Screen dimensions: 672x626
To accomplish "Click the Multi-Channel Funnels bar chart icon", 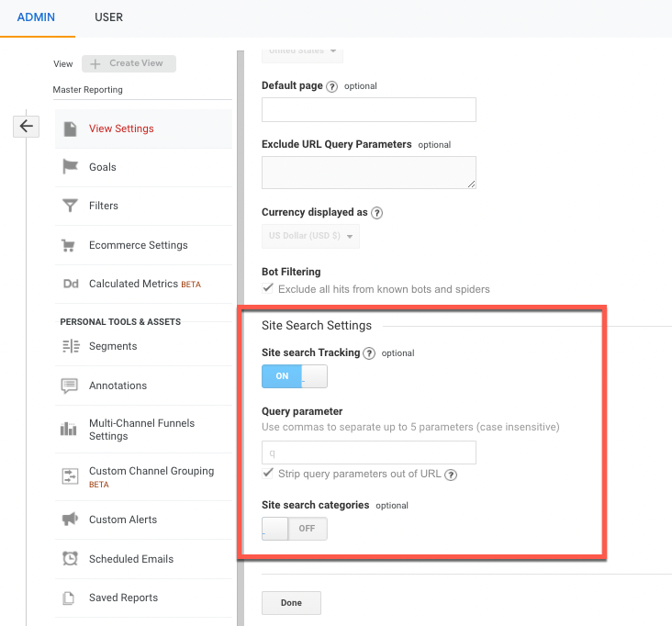I will point(69,429).
